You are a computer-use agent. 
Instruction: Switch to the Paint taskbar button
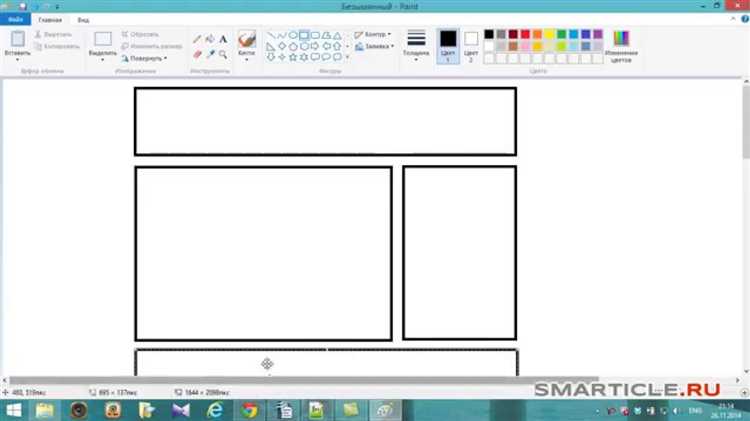point(386,410)
